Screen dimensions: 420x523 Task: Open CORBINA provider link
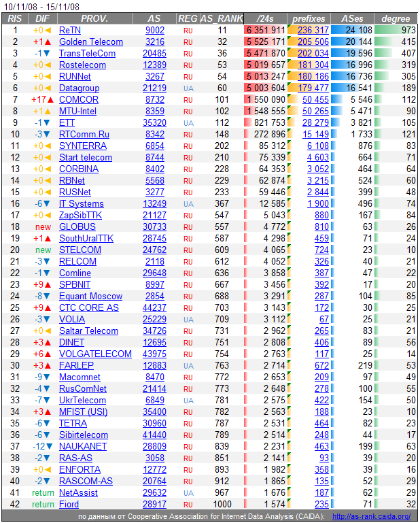coord(79,169)
